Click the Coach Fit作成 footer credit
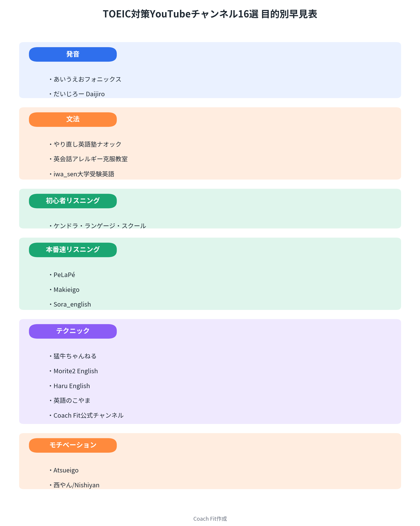This screenshot has height=526, width=420. pyautogui.click(x=210, y=519)
